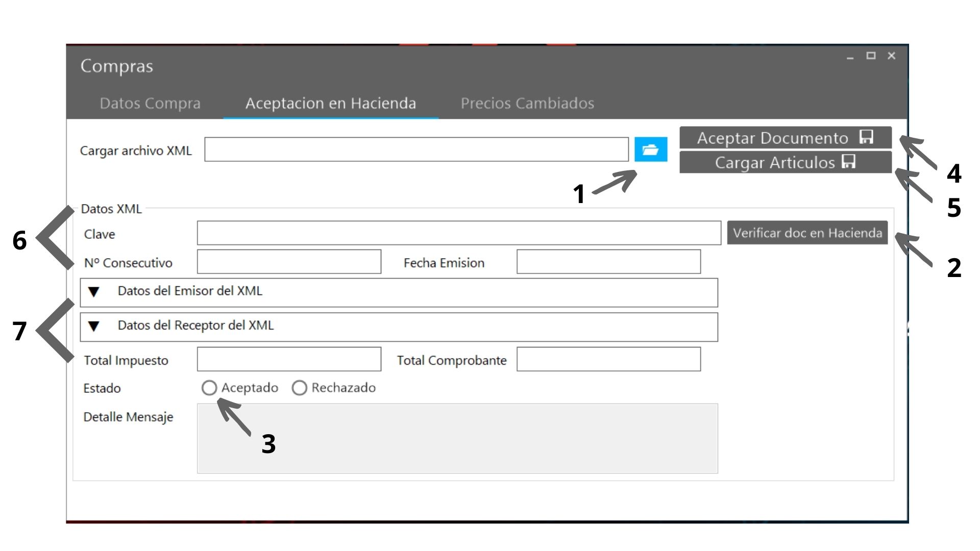Click save icon on Aceptar Documento
Viewport: 980px width, 551px height.
click(x=866, y=137)
